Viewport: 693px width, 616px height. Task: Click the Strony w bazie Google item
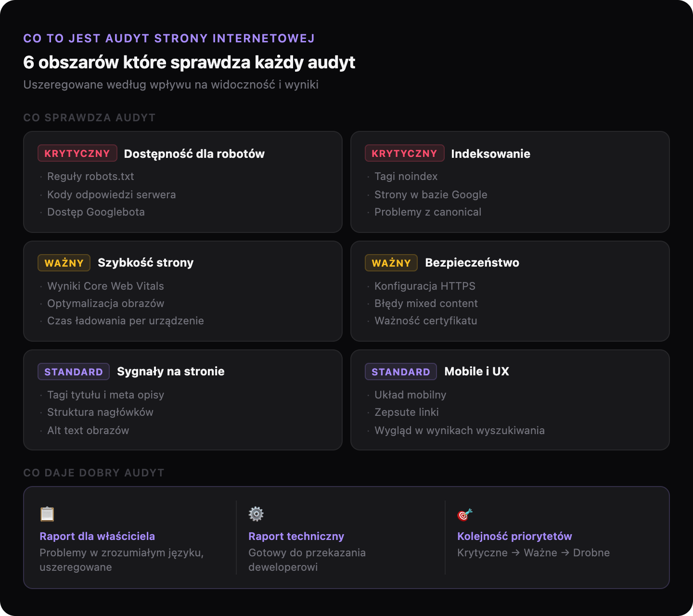tap(431, 194)
